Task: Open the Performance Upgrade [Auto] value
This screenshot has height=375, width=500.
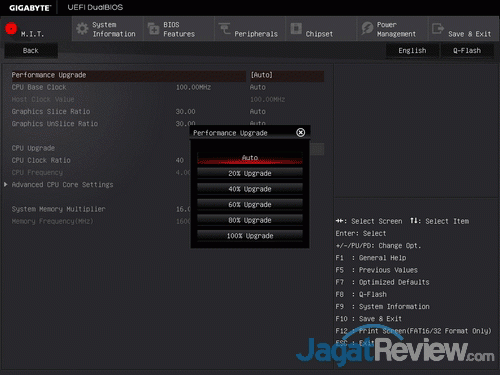Action: click(x=287, y=75)
